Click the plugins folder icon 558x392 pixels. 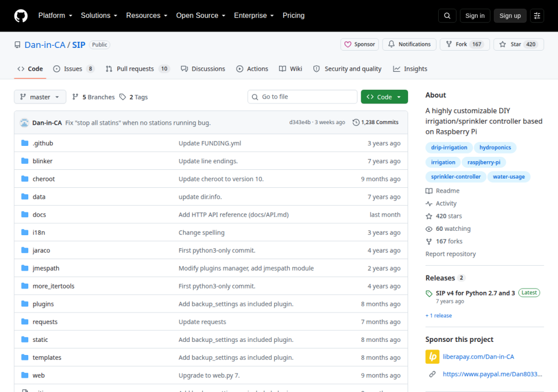tap(25, 304)
